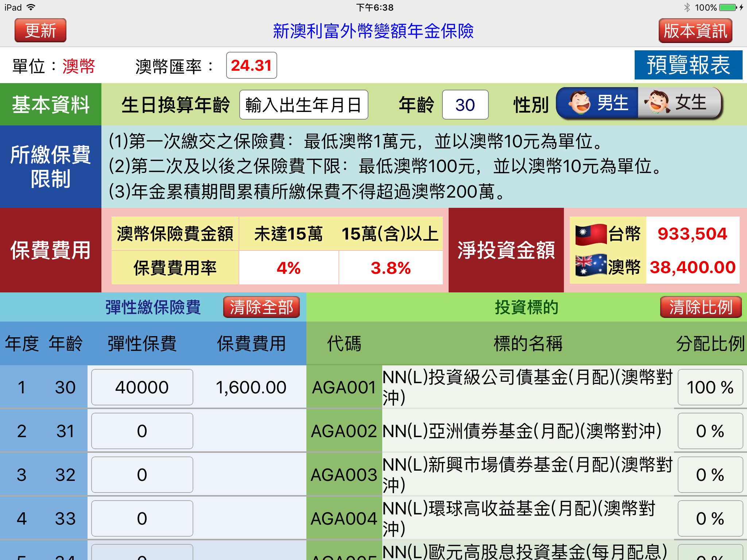Edit the age field showing 30
This screenshot has height=560, width=747.
[x=465, y=105]
